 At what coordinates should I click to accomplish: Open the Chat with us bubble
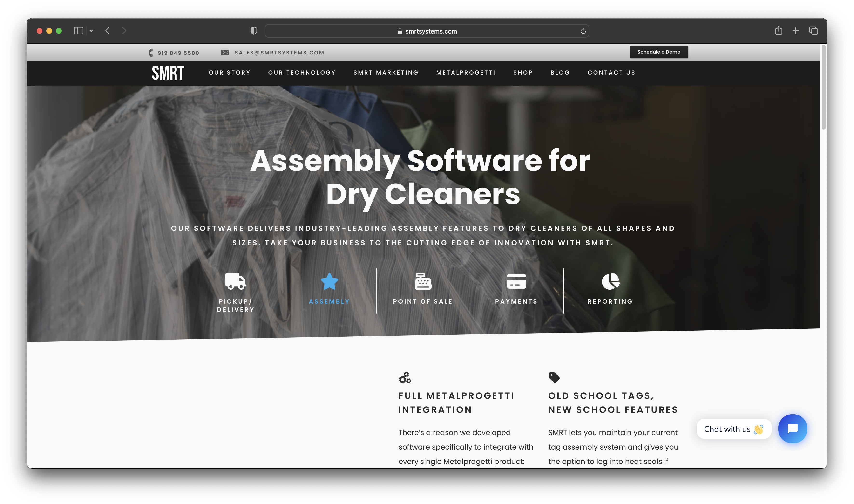734,429
